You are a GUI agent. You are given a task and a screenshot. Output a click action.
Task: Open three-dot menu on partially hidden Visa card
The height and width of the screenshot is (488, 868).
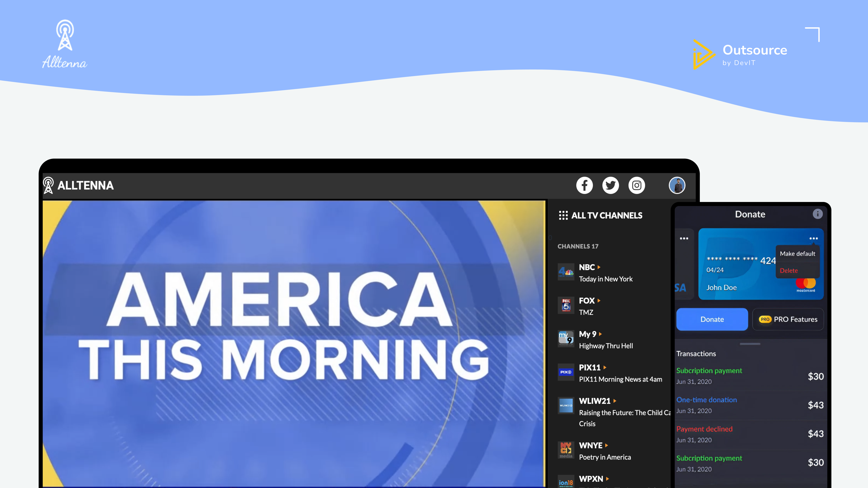coord(684,238)
